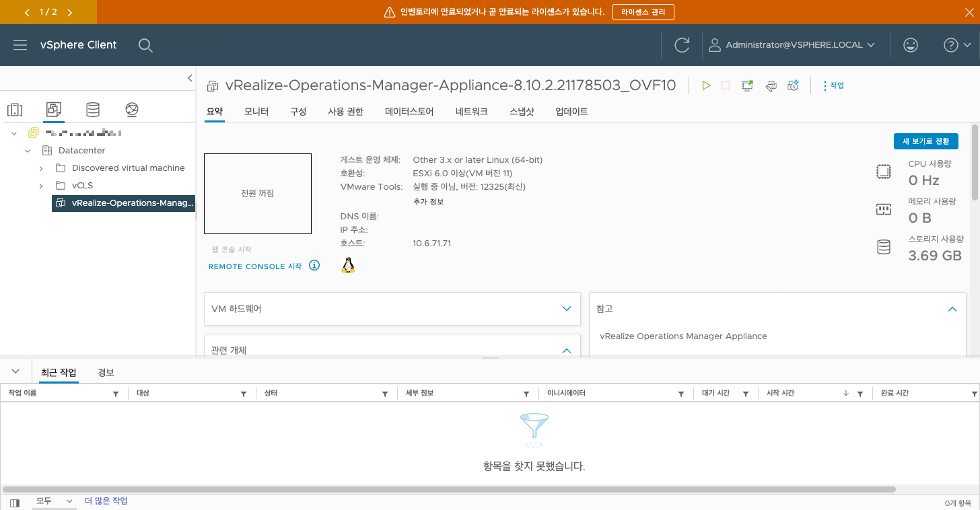This screenshot has height=510, width=980.
Task: Filter the 이니시에이터 column
Action: point(681,394)
